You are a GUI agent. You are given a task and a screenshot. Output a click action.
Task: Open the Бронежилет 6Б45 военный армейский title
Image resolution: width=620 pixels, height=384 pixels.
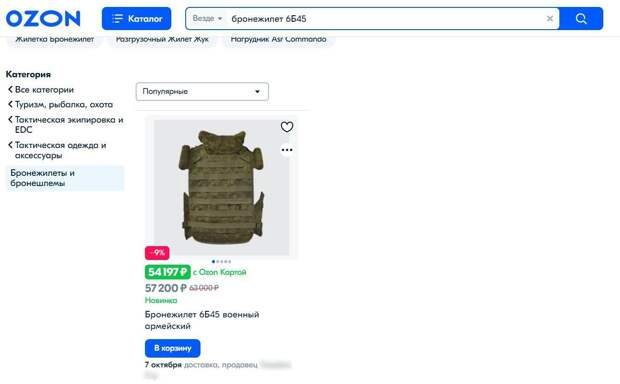pyautogui.click(x=202, y=320)
